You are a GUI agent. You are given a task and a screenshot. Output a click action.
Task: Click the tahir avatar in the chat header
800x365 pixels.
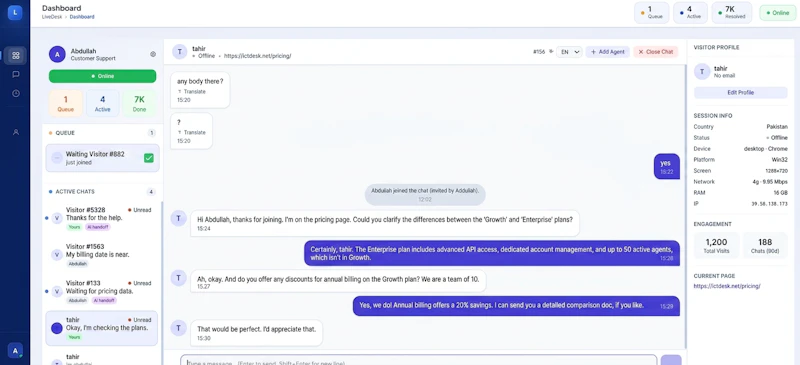coord(180,52)
